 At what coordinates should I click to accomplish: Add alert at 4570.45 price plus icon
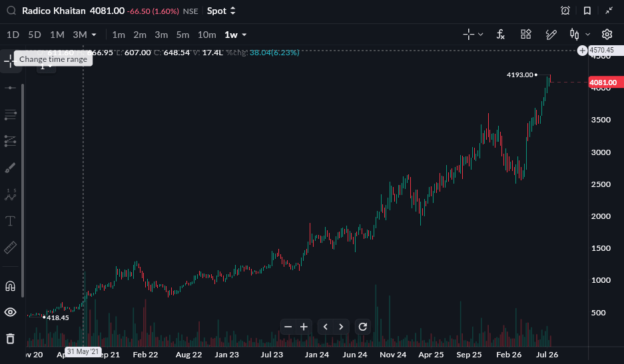tap(582, 51)
